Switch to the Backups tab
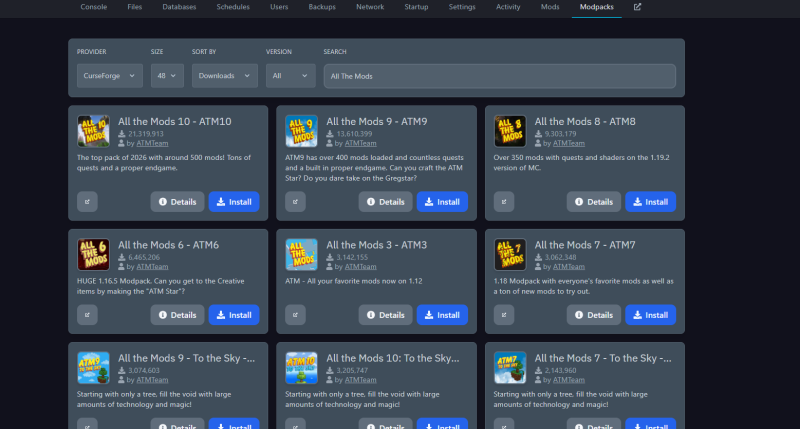Screen dimensions: 800x429 click(x=322, y=7)
